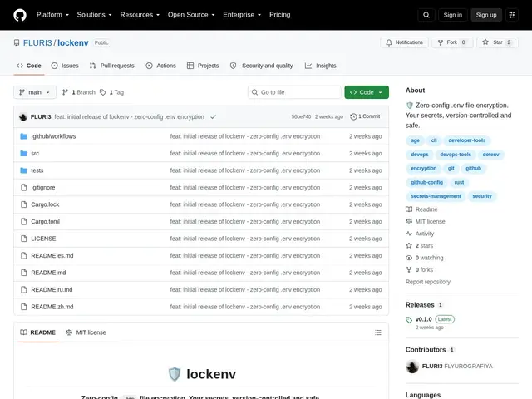532x399 pixels.
Task: Click the FLURI3 avatar in the commit row
Action: tap(23, 116)
